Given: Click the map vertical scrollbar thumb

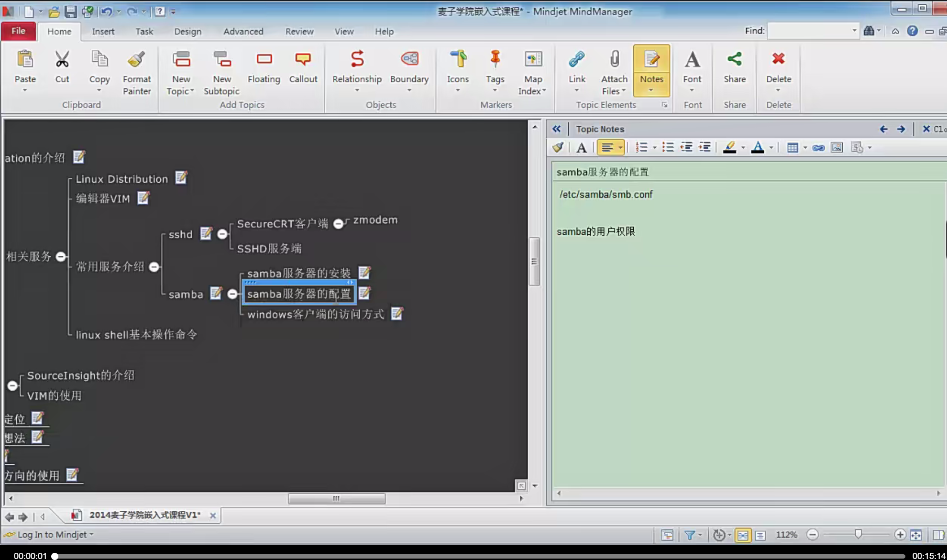Looking at the screenshot, I should [x=535, y=261].
